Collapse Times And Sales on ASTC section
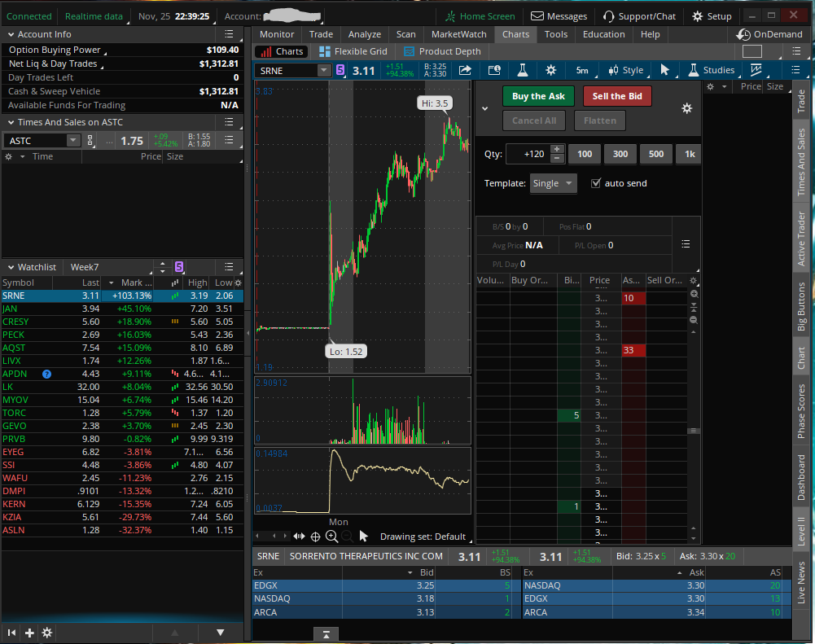The image size is (815, 644). coord(11,122)
